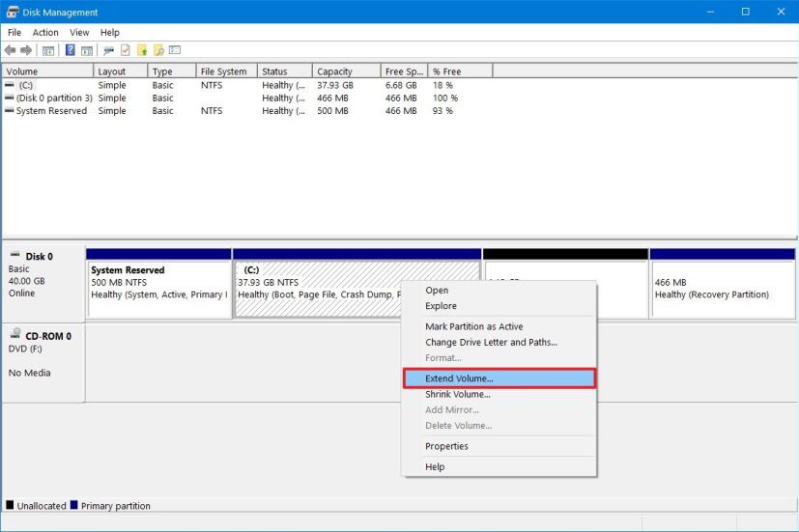Click the Disk 0 drive icon

tap(15, 255)
